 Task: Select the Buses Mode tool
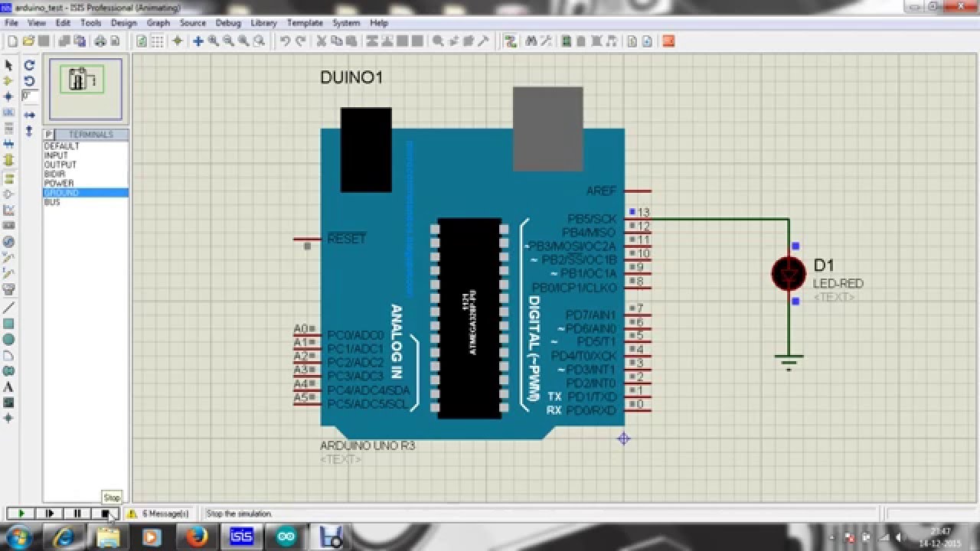point(8,143)
